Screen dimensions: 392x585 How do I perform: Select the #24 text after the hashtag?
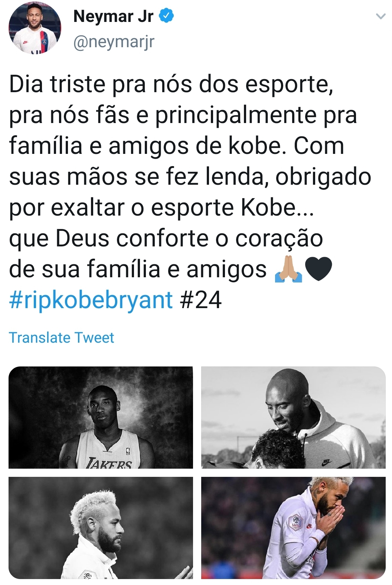[201, 300]
